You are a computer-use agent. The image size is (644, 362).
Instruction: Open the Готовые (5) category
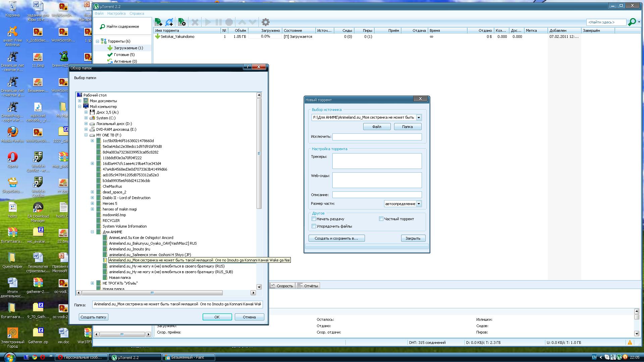[124, 55]
